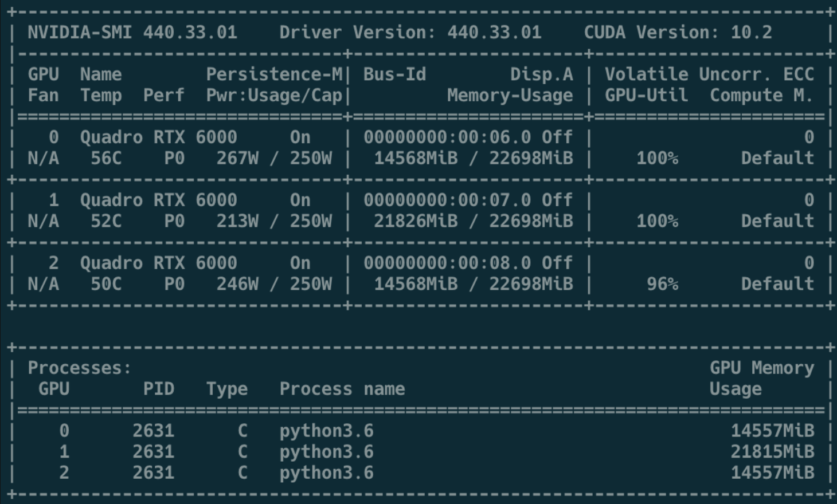Click the "Memory-Usage" column header
This screenshot has height=504, width=837.
510,95
